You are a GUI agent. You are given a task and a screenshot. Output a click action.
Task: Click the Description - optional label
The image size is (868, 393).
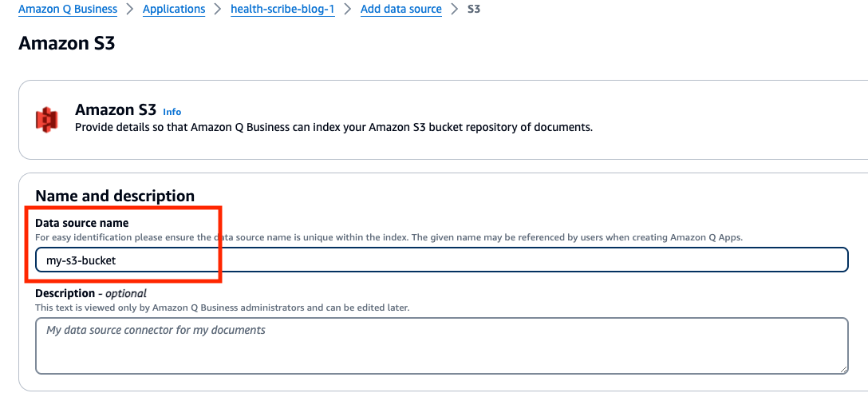(91, 293)
